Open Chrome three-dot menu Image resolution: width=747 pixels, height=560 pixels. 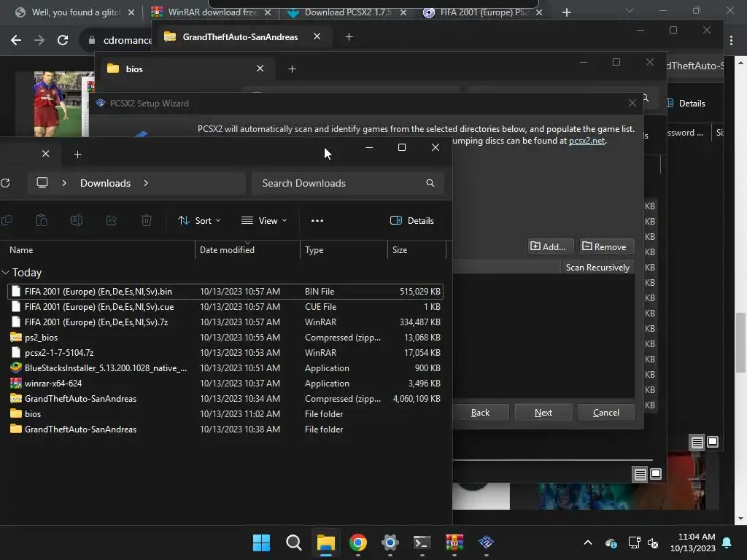[x=731, y=41]
